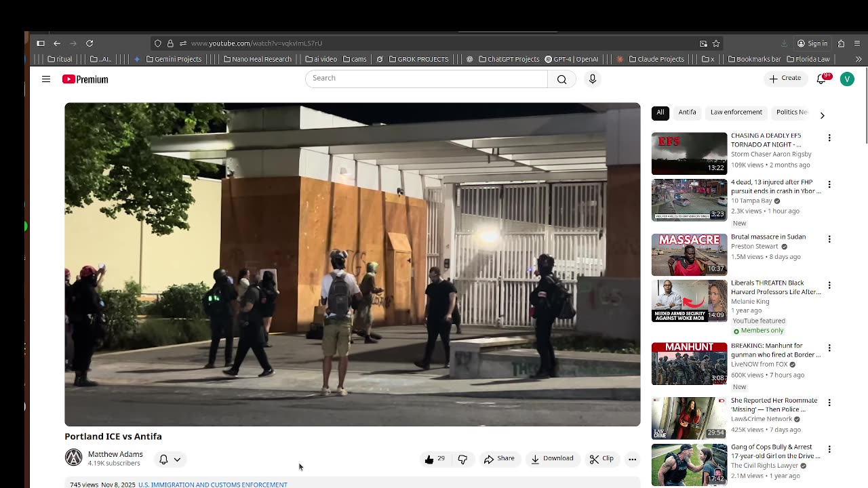The height and width of the screenshot is (488, 868).
Task: Open the browser extensions icon
Action: pos(841,43)
